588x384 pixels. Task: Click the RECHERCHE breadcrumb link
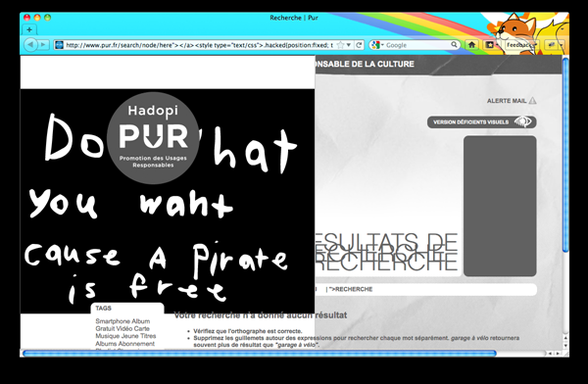(x=354, y=289)
